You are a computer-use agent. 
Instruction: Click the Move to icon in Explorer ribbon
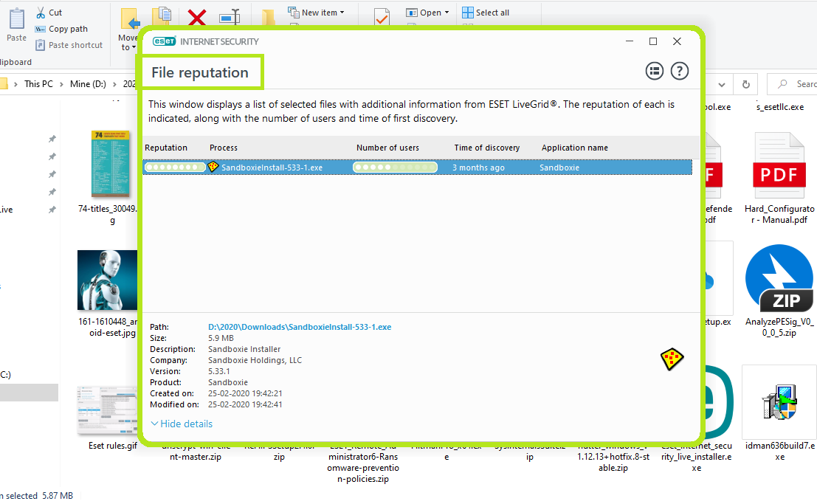coord(130,18)
